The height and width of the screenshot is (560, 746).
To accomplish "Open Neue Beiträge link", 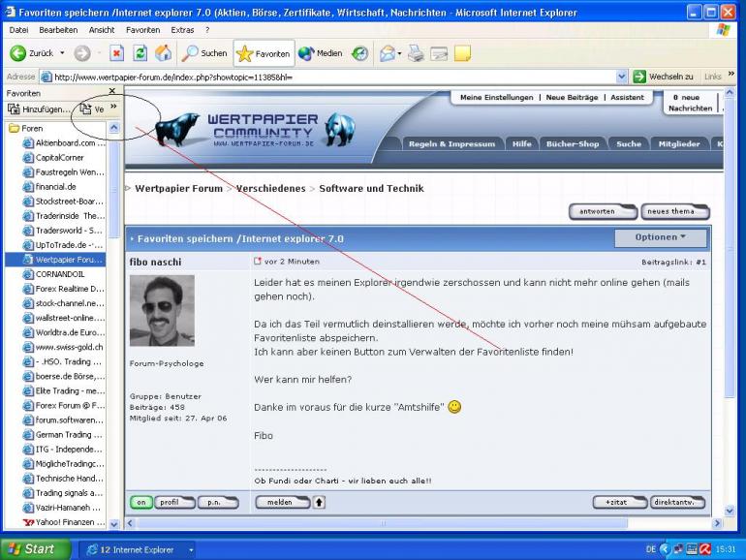I will point(572,97).
